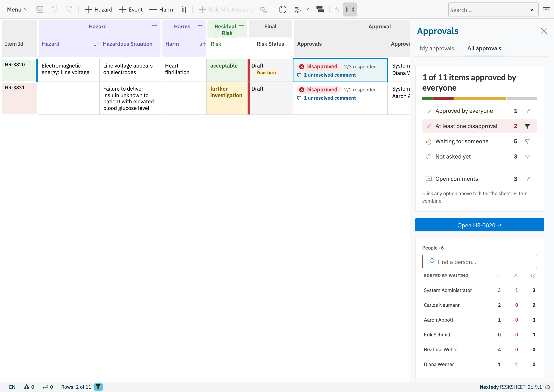The image size is (554, 392).
Task: Click Disapproved badge in HR-3831 row
Action: click(x=319, y=90)
